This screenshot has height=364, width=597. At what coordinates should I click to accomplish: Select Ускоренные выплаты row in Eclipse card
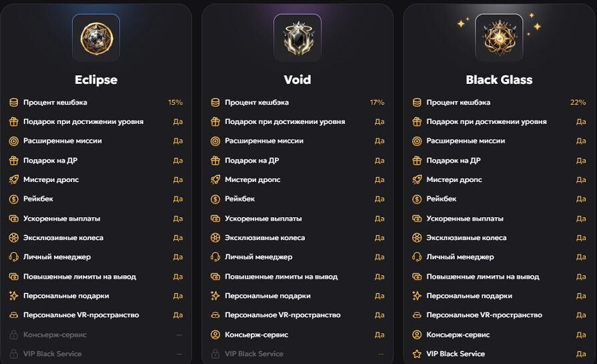(x=96, y=219)
